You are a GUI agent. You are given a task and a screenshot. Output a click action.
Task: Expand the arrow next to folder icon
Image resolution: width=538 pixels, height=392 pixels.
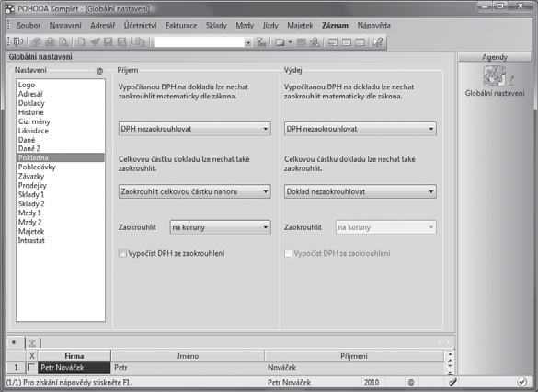point(290,42)
